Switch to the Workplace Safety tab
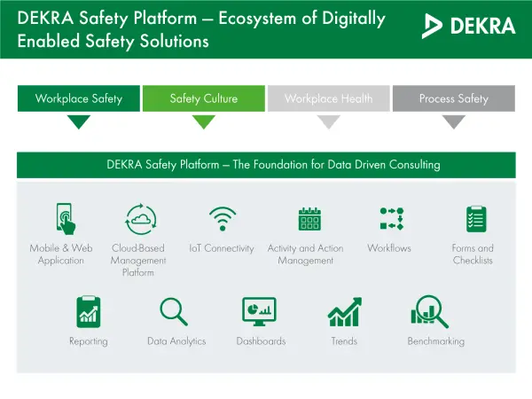Image resolution: width=532 pixels, height=399 pixels. click(79, 98)
